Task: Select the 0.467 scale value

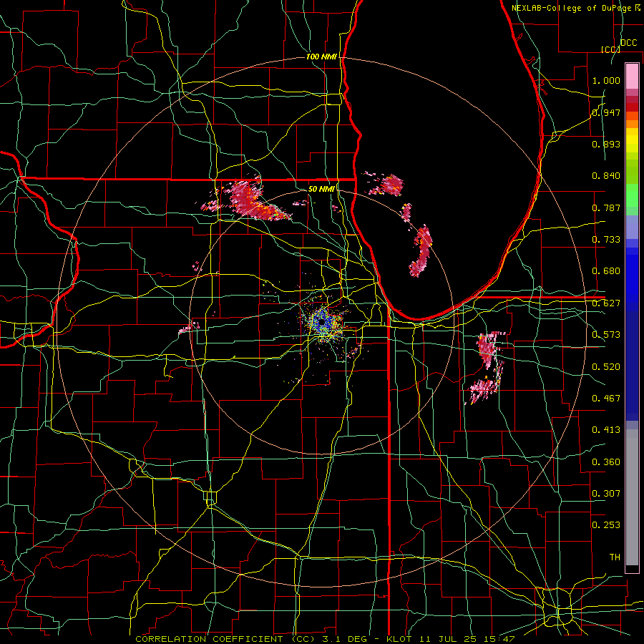Action: [606, 399]
